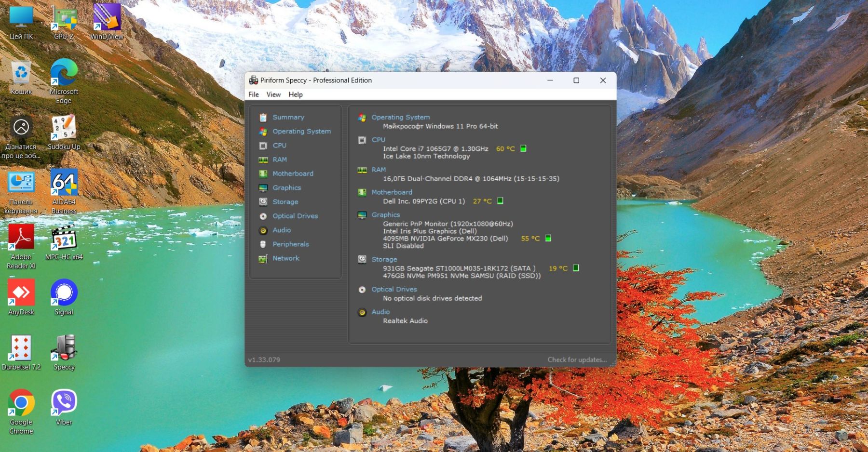Click the Dell Inc. 09PY2G motherboard text
The width and height of the screenshot is (868, 452).
(424, 201)
